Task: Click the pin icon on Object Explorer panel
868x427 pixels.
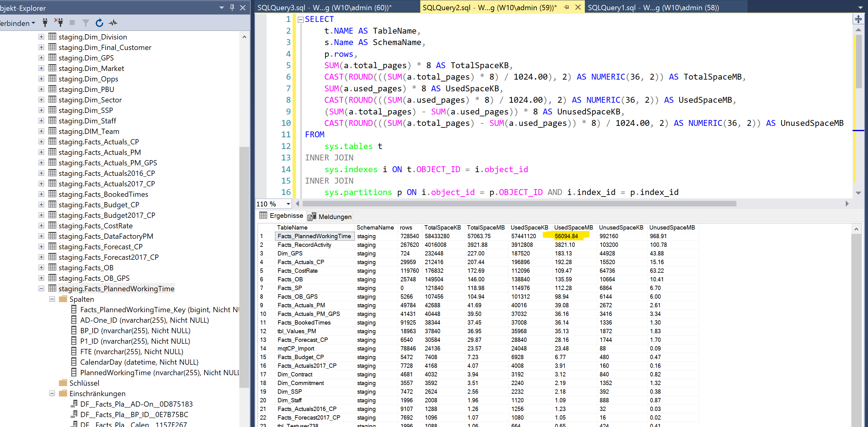Action: pyautogui.click(x=232, y=7)
